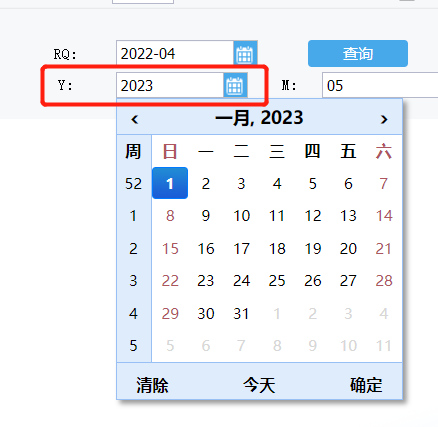
Task: Pick January 30 in calendar
Action: coord(206,314)
